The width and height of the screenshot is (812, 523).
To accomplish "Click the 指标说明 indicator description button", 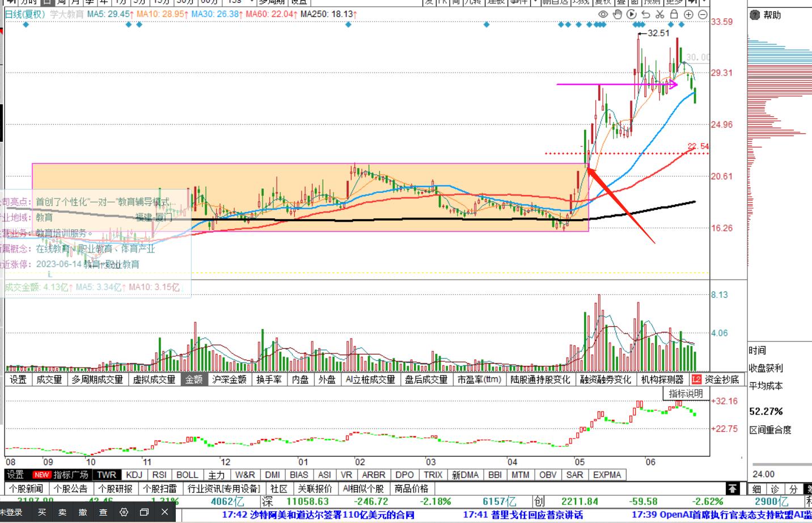I will click(x=685, y=393).
